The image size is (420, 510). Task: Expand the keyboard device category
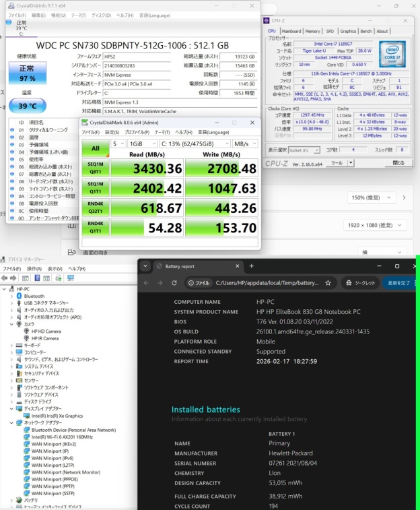11,345
